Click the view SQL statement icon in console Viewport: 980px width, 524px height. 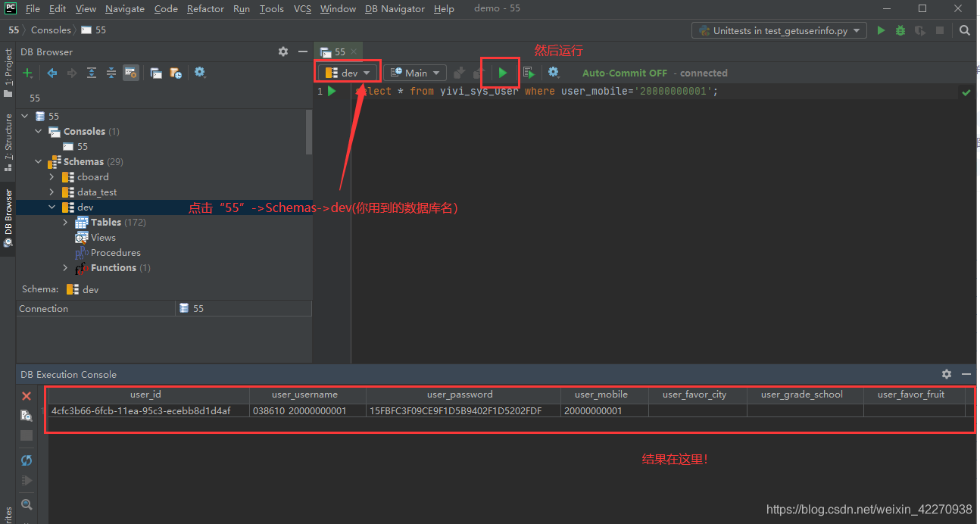[x=27, y=416]
